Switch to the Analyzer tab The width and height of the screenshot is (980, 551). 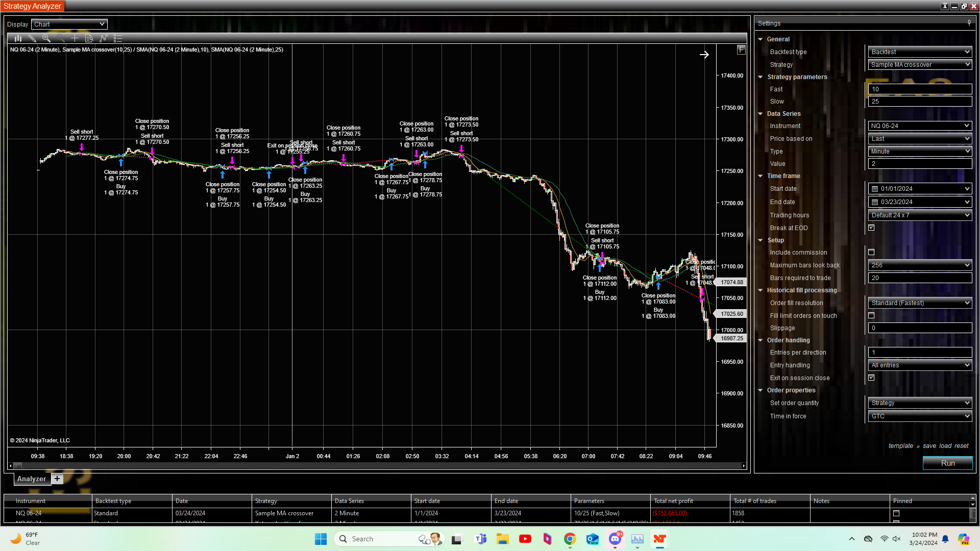[x=32, y=479]
